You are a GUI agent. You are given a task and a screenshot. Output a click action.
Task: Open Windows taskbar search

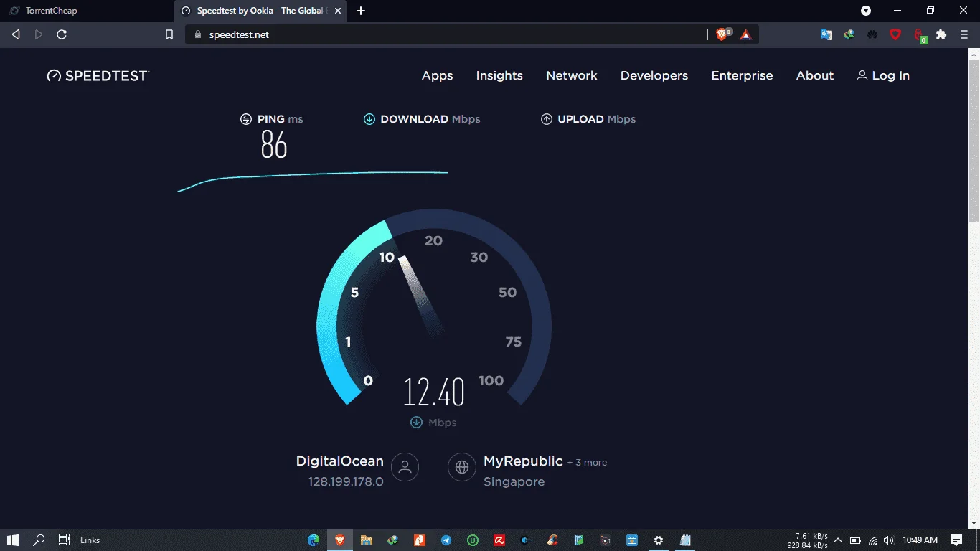[x=39, y=540]
